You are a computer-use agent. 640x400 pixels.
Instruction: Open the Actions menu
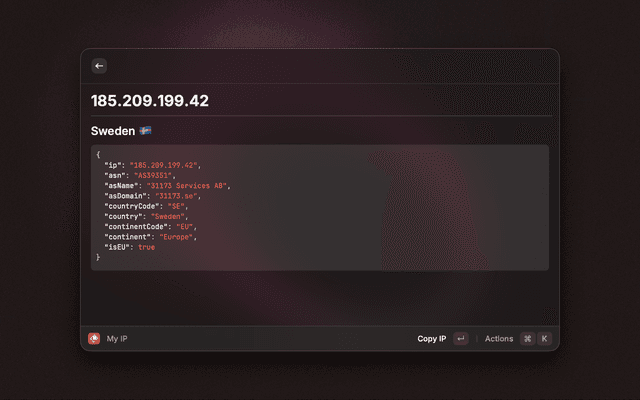coord(499,339)
